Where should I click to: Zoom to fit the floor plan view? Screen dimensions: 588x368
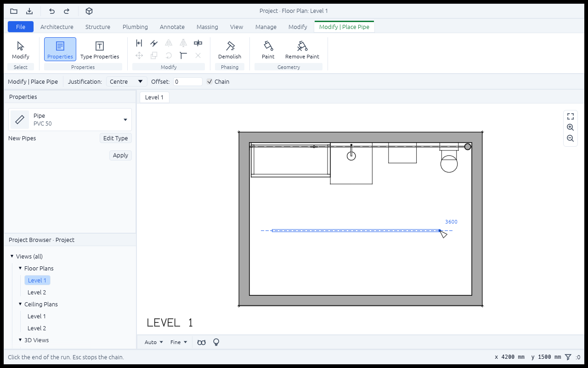coord(571,116)
